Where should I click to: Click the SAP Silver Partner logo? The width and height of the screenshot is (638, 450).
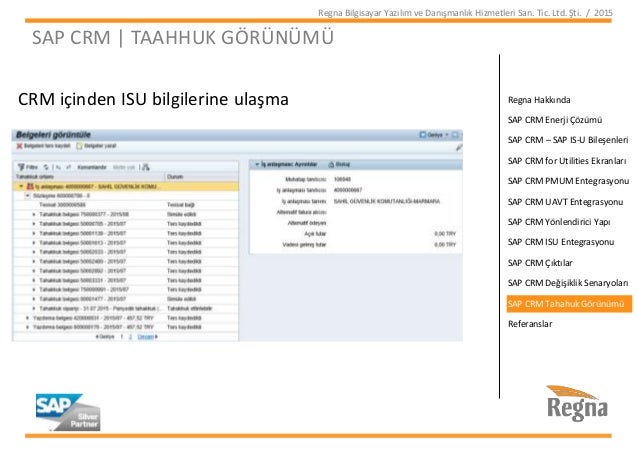coord(68,412)
